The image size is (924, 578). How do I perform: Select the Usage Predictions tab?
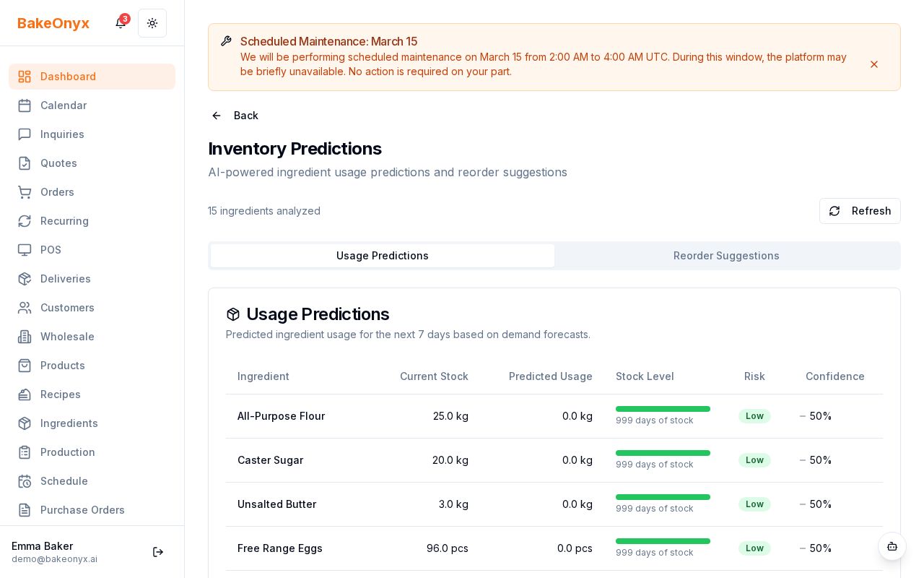(x=382, y=256)
